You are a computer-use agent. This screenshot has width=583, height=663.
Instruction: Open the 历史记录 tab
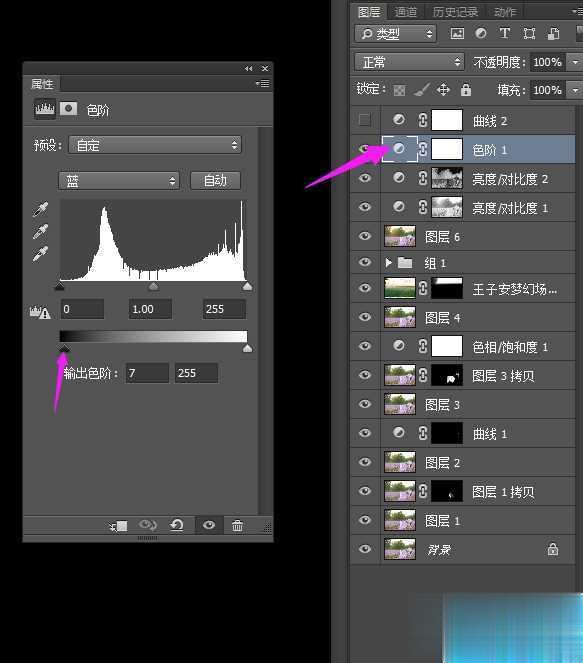click(x=455, y=12)
